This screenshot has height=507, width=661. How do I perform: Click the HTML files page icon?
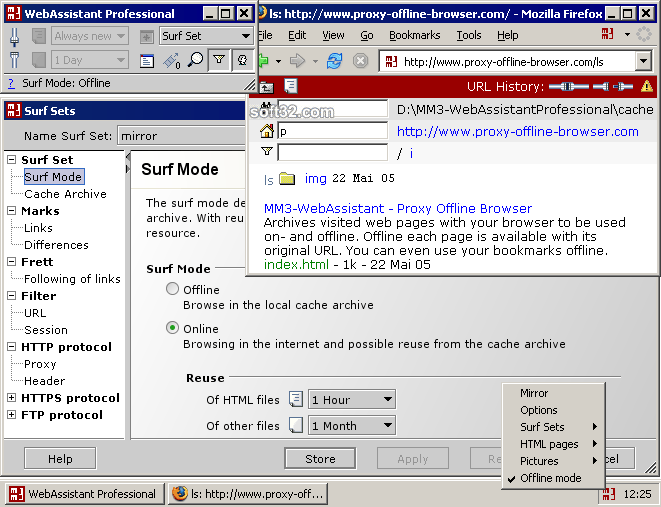[296, 399]
